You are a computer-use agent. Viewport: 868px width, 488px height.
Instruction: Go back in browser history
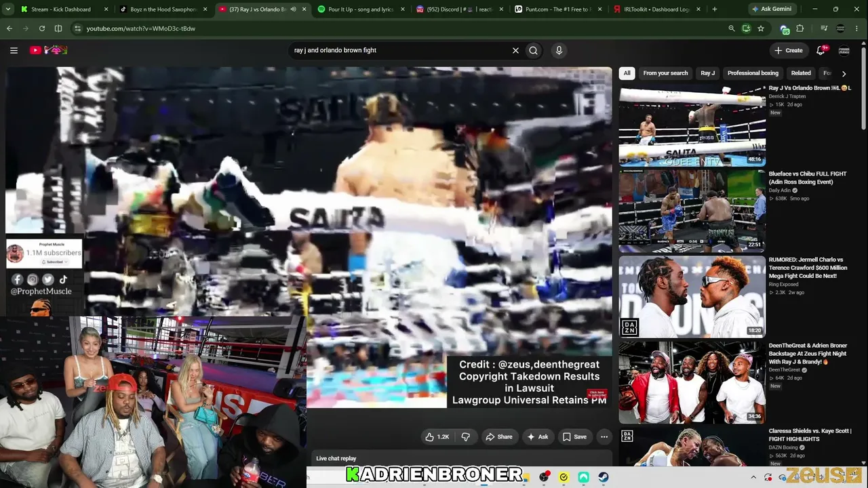[9, 28]
